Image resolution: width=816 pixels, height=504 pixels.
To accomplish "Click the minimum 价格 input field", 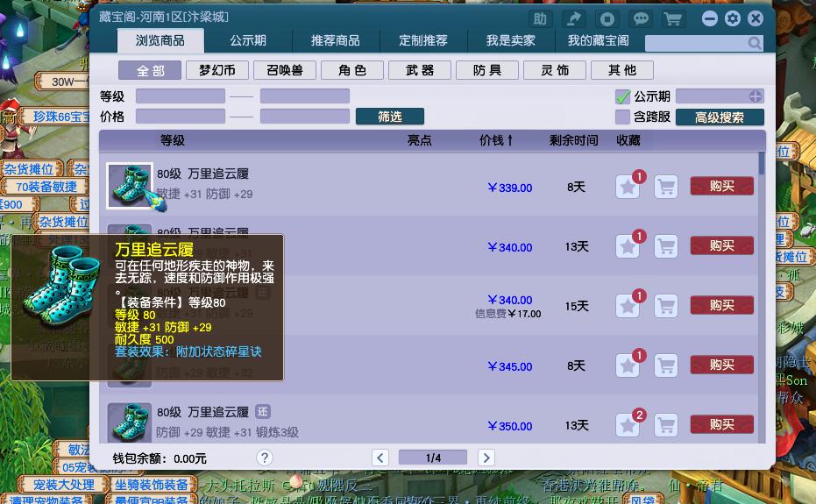I will tap(181, 116).
